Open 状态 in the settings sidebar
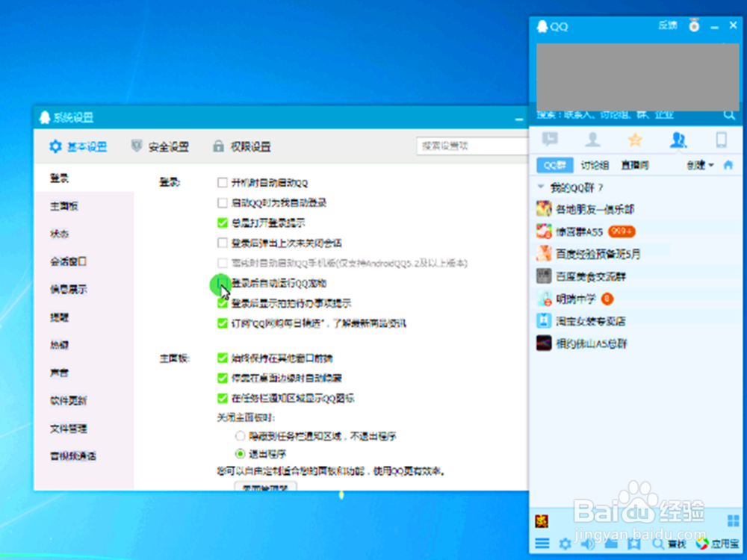 click(60, 234)
